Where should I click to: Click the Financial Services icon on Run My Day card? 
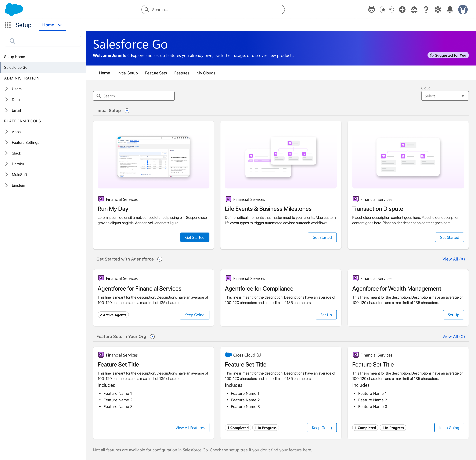click(x=101, y=199)
